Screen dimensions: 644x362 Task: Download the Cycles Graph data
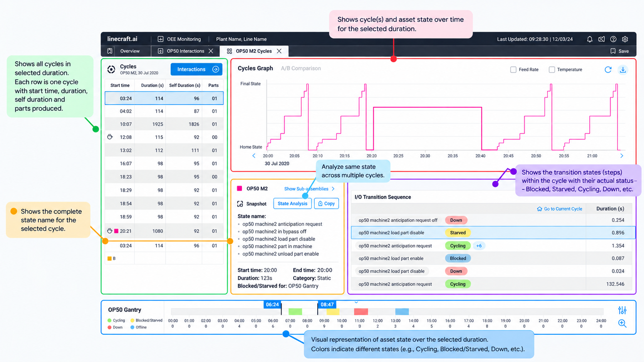(623, 70)
